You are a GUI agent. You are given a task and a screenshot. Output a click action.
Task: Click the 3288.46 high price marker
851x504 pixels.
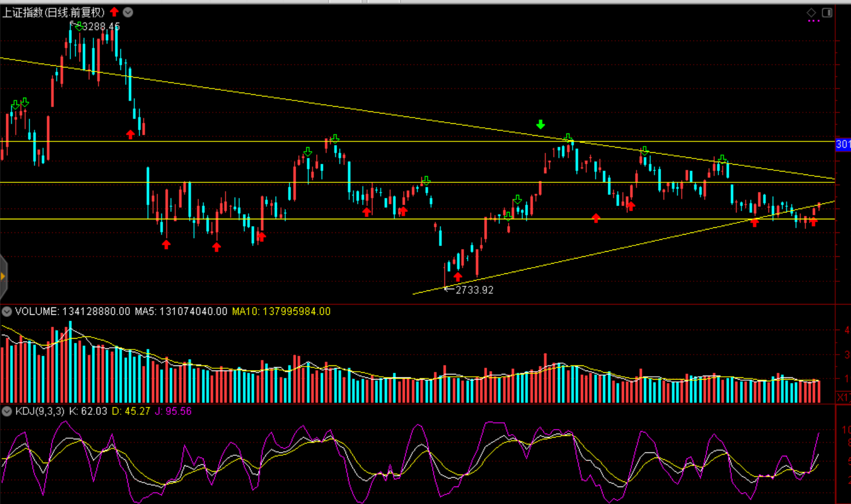(x=101, y=27)
